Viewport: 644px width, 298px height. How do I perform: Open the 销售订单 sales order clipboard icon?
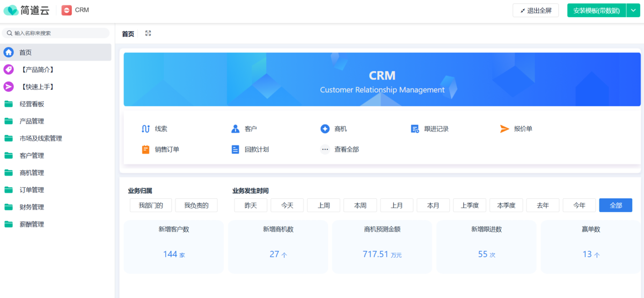[x=145, y=149]
